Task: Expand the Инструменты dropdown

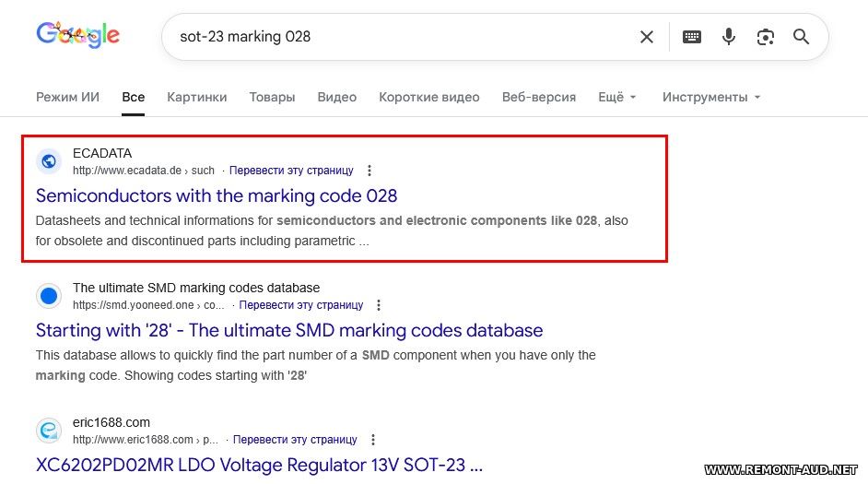Action: click(711, 97)
